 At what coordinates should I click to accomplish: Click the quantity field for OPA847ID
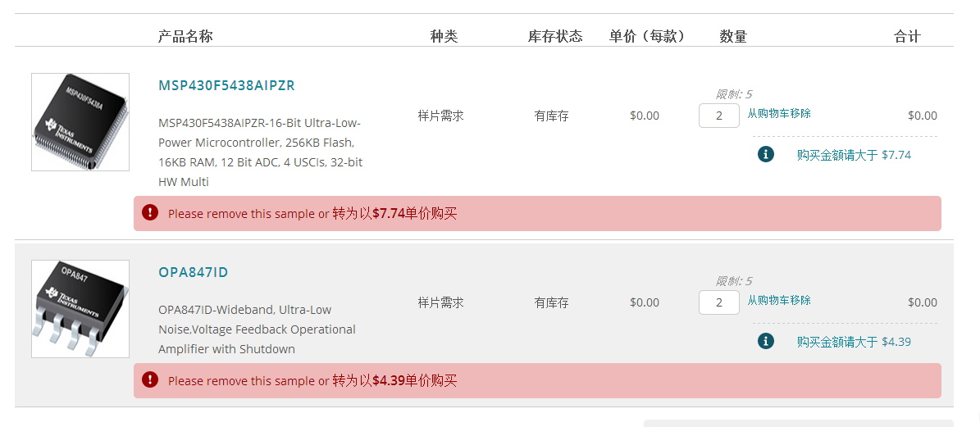pos(718,302)
